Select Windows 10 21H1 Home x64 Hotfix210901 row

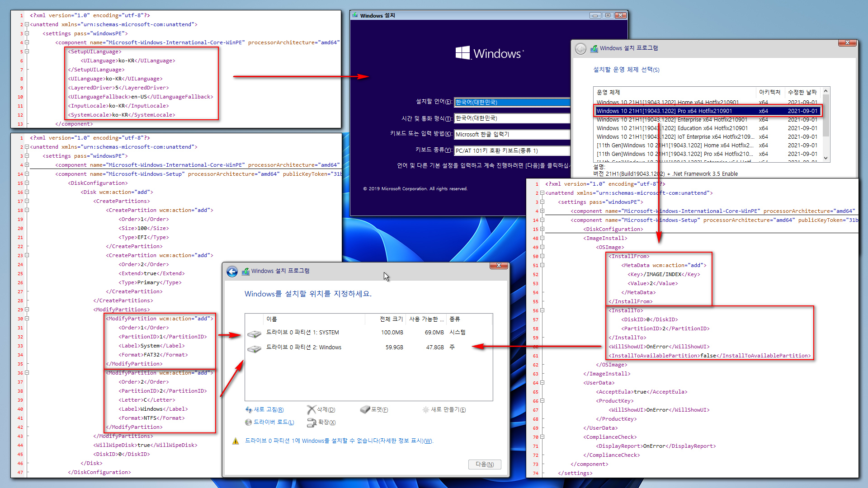click(x=707, y=103)
